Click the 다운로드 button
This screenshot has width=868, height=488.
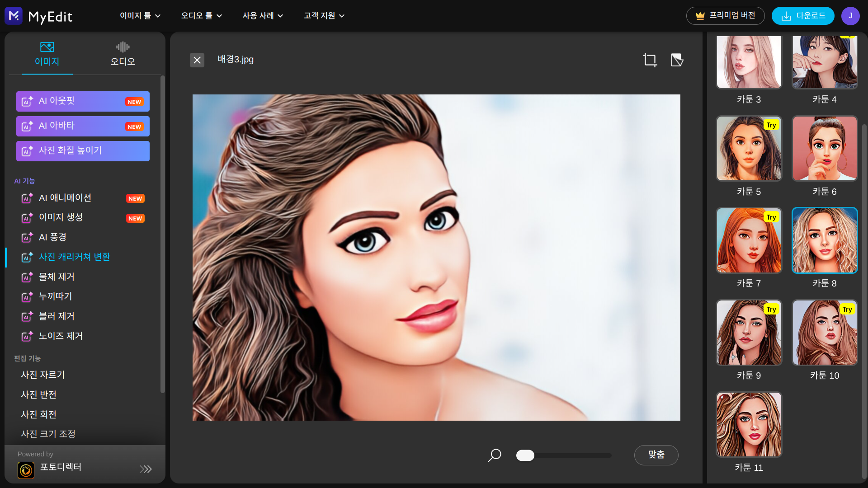click(803, 16)
